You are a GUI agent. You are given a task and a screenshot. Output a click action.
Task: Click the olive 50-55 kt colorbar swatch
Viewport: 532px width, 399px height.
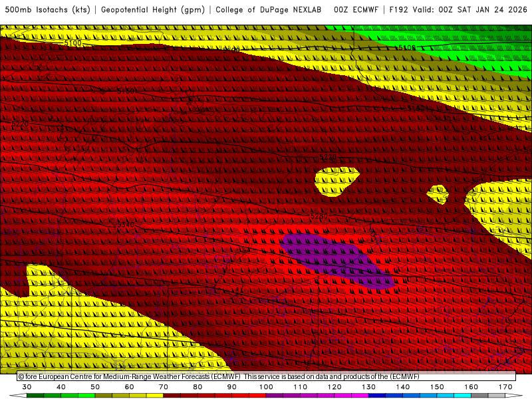(x=104, y=396)
